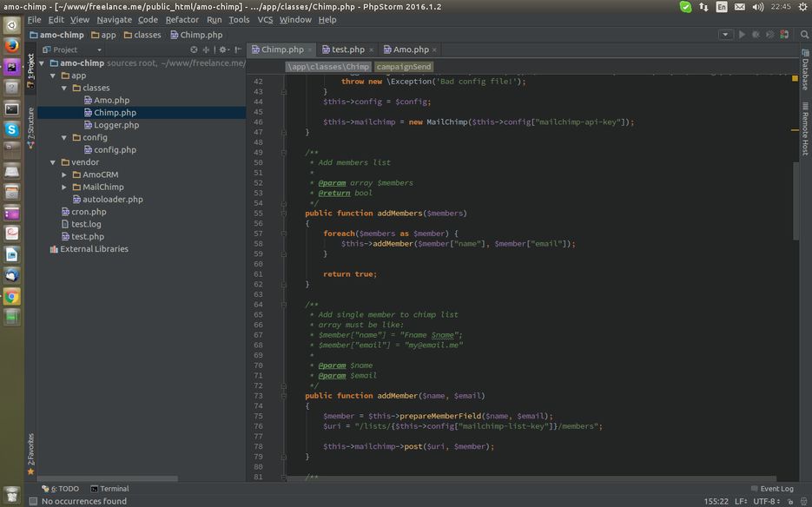Launch Firefox from the Ubuntu dock
Viewport: 812px width, 507px height.
(11, 45)
